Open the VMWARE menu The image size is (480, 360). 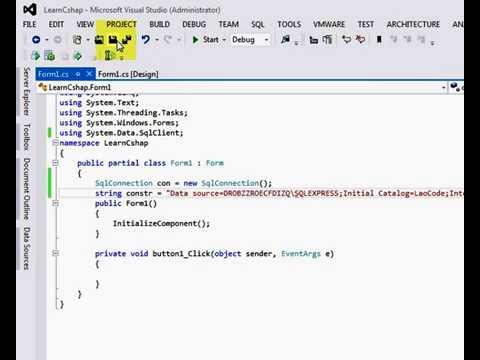point(329,24)
